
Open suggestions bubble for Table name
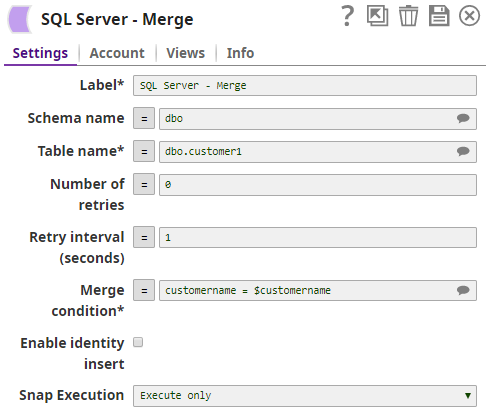tap(463, 151)
